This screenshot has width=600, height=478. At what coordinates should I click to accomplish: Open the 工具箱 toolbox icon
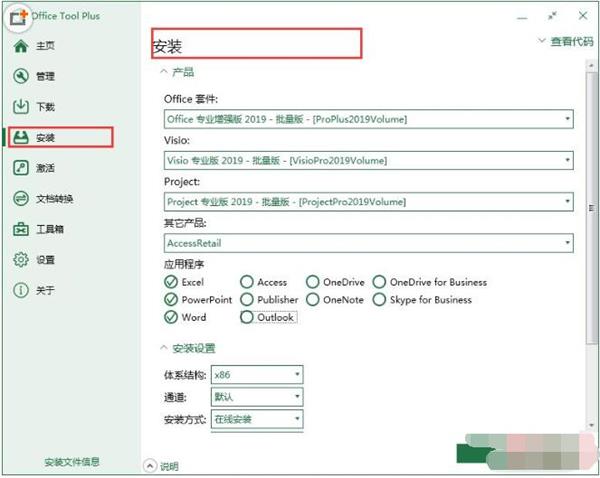tap(21, 229)
